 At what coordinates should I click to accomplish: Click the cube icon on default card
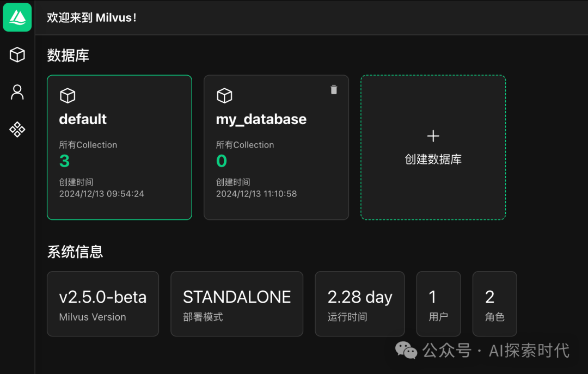point(68,96)
